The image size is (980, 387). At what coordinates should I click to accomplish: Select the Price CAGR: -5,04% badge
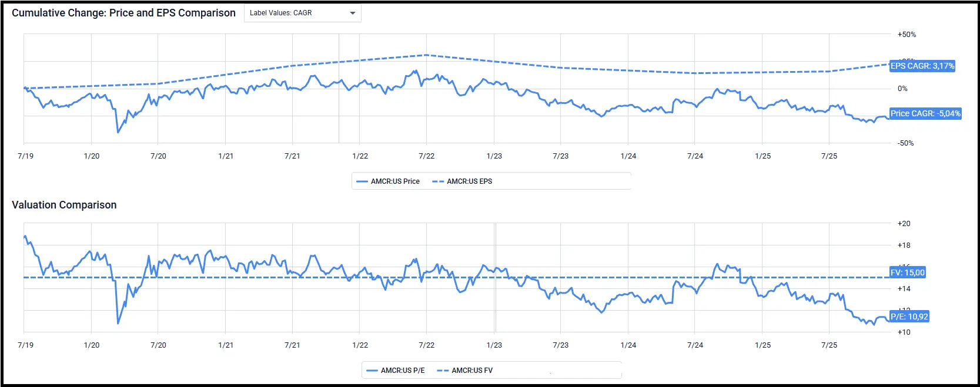(925, 113)
